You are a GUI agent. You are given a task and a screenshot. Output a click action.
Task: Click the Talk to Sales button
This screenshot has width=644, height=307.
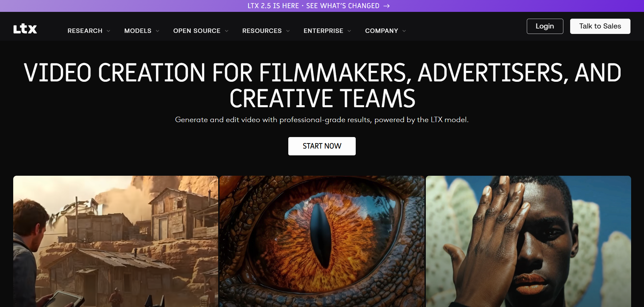coord(600,26)
